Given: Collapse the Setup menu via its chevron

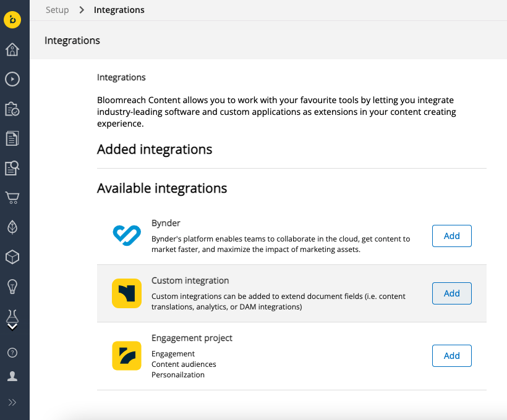Looking at the screenshot, I should tap(13, 327).
